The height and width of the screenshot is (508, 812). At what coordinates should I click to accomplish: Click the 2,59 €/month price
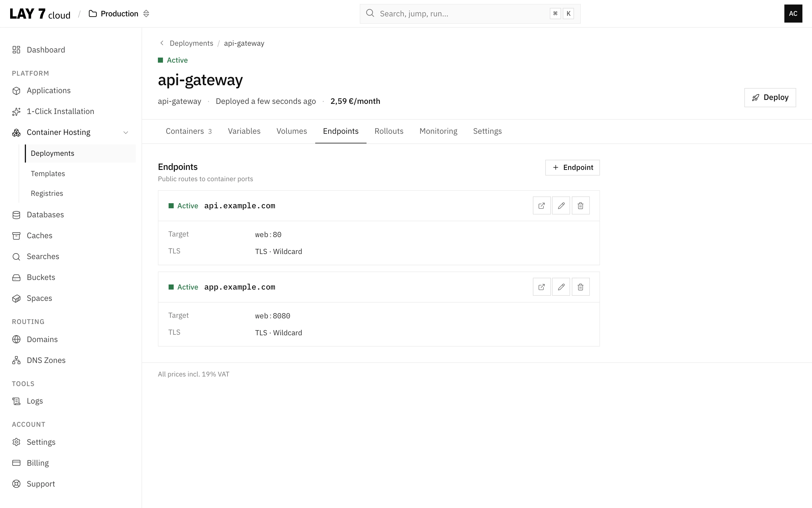coord(355,102)
